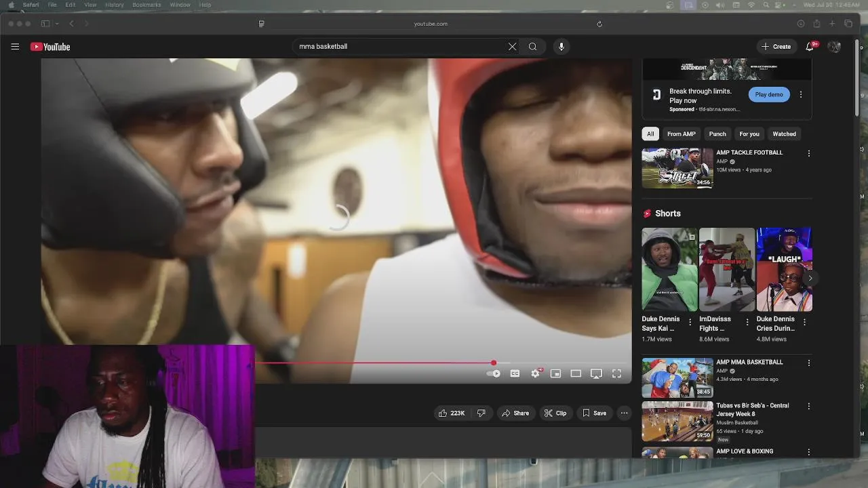Select the For you filter chip
The width and height of the screenshot is (868, 488).
(x=749, y=134)
